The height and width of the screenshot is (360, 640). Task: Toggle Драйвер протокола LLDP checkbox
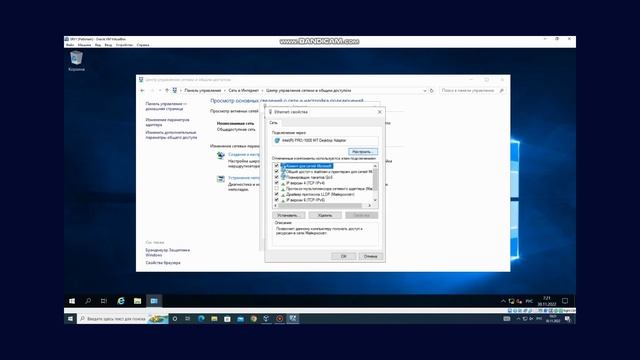tap(276, 194)
